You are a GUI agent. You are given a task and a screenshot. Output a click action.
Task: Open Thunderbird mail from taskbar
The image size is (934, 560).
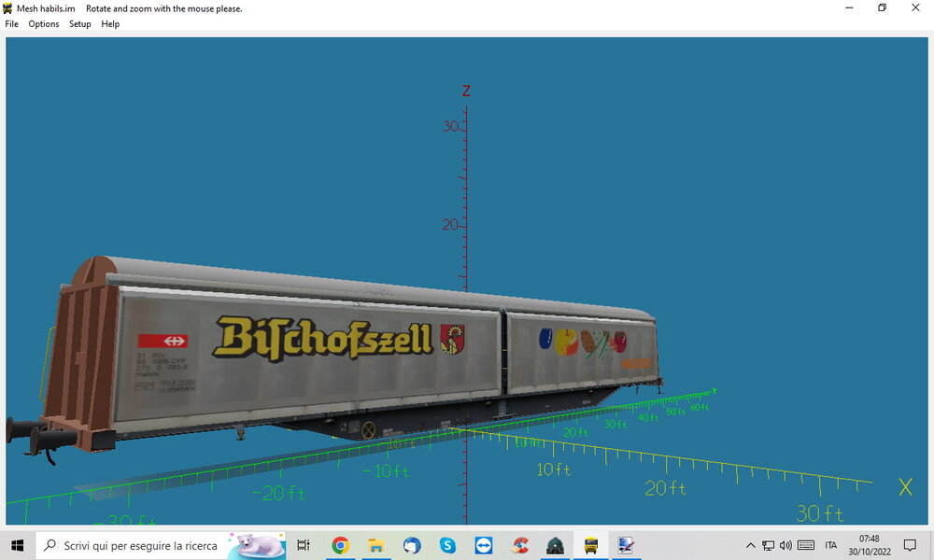412,545
